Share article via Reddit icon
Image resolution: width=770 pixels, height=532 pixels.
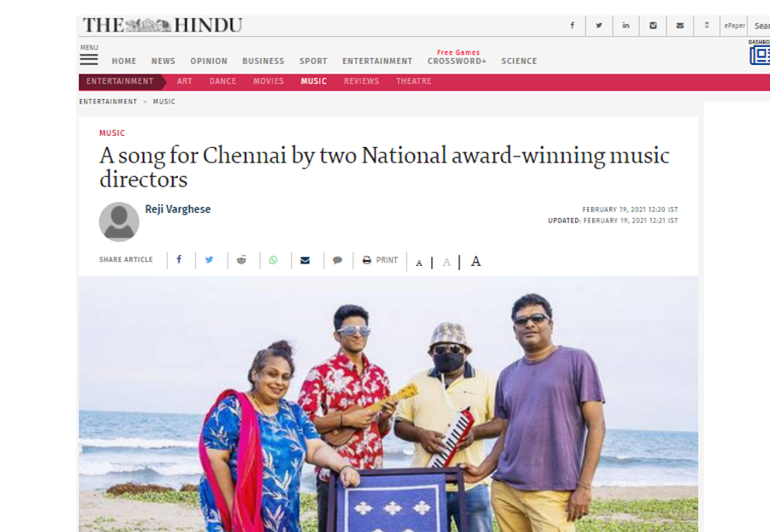(x=241, y=260)
